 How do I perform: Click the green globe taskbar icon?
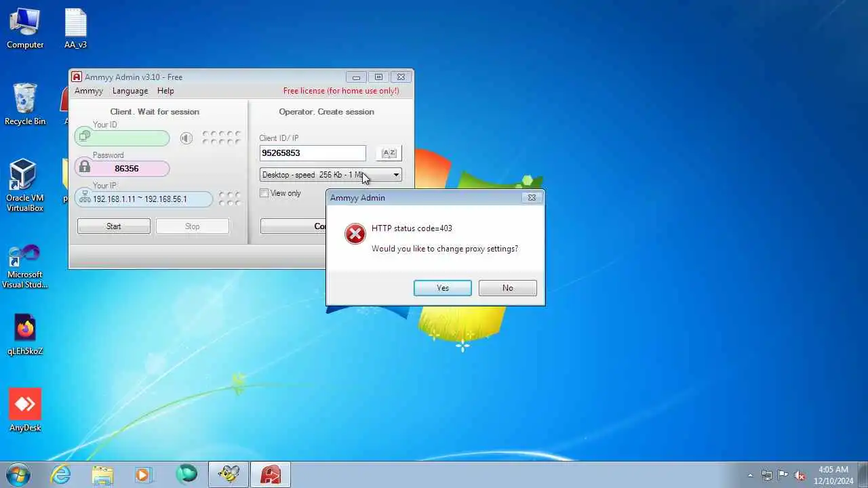coord(186,474)
